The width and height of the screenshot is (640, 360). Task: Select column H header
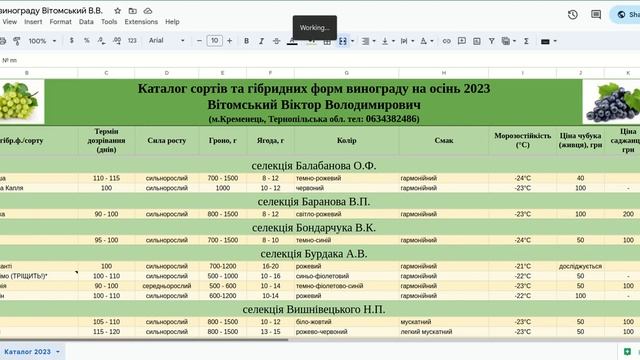coord(444,73)
